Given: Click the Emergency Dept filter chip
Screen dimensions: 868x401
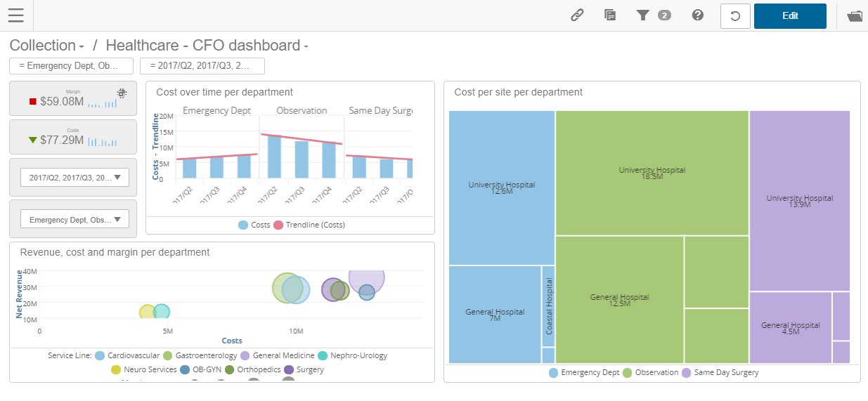Looking at the screenshot, I should tap(71, 66).
